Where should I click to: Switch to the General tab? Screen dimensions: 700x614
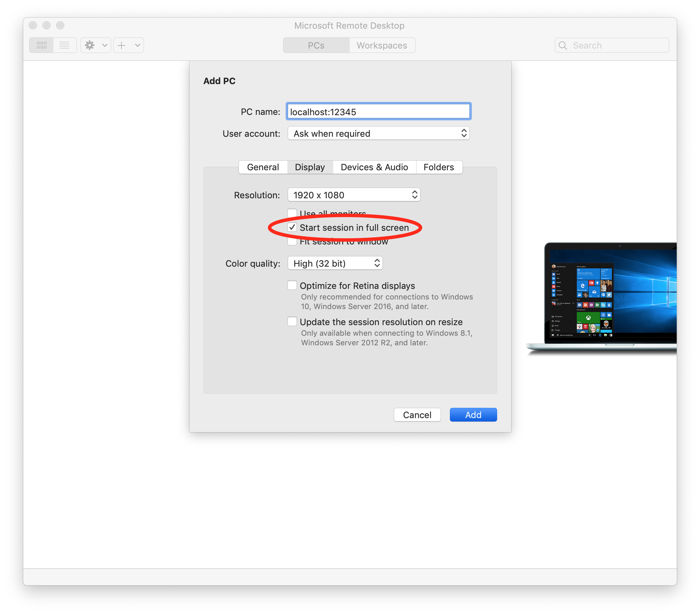pyautogui.click(x=263, y=167)
